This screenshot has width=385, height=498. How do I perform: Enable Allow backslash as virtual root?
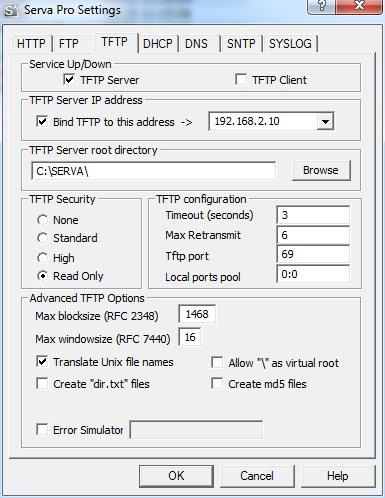tap(217, 363)
